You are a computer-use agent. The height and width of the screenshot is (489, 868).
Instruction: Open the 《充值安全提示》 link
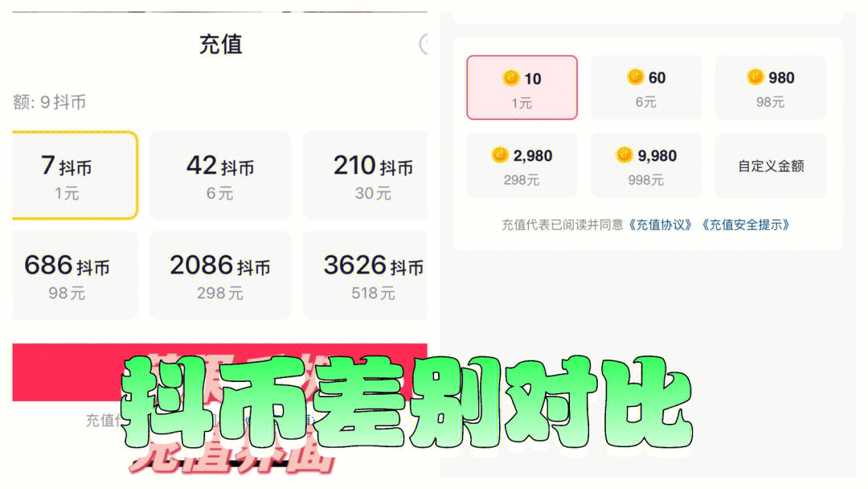tap(746, 225)
